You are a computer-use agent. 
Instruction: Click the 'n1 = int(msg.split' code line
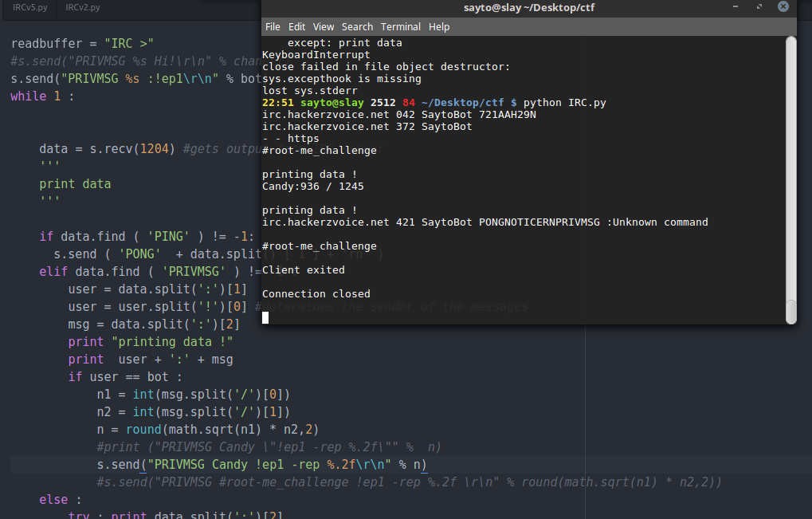[193, 395]
